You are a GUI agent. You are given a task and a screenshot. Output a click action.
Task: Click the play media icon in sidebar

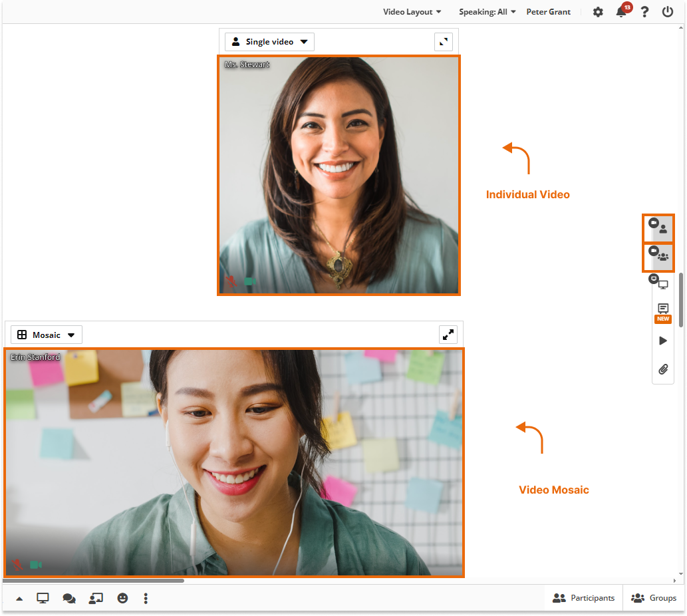663,341
